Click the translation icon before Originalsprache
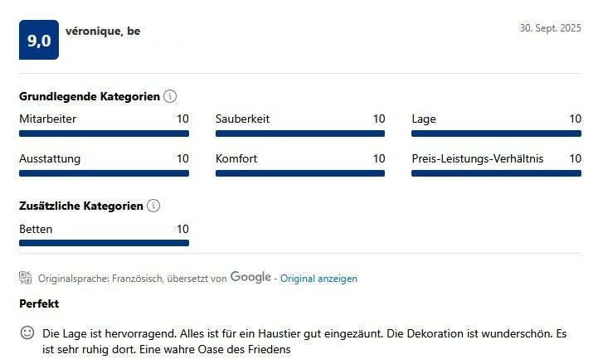 coord(26,278)
